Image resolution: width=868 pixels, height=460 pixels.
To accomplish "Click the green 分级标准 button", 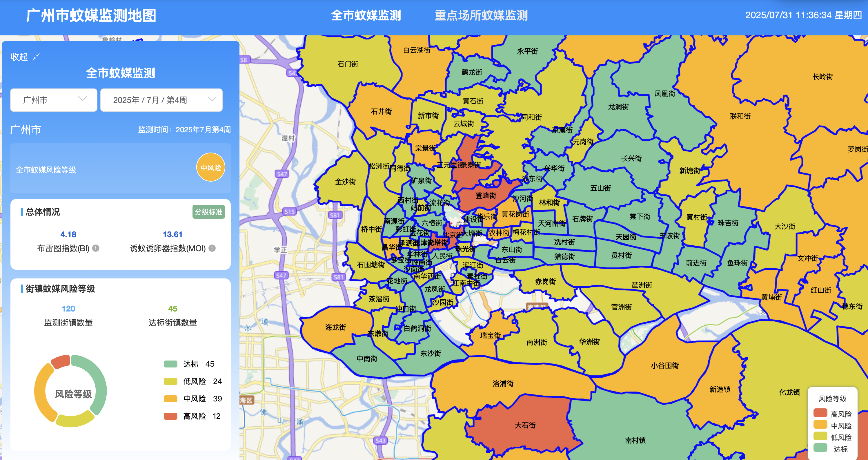I will [208, 212].
